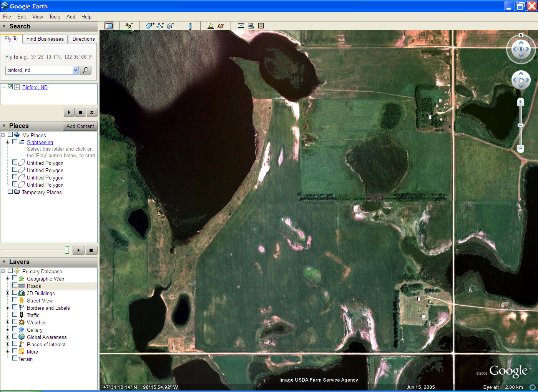
Task: Switch to the Directions tab
Action: coord(83,39)
